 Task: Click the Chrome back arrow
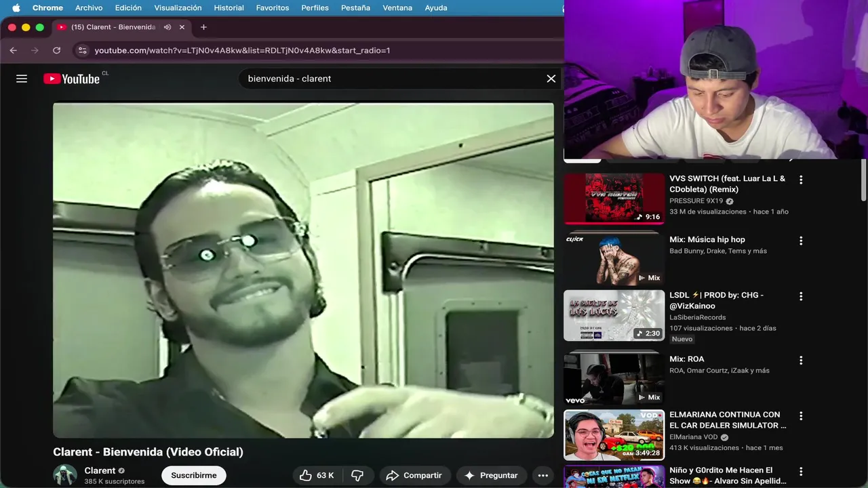(13, 50)
